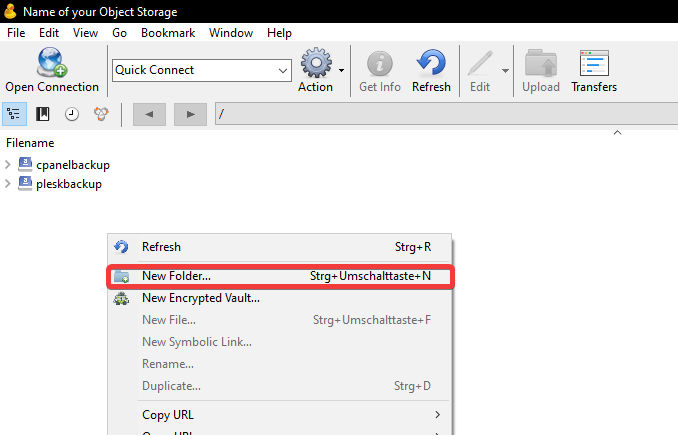Click the Upload toolbar icon
This screenshot has width=678, height=435.
541,64
